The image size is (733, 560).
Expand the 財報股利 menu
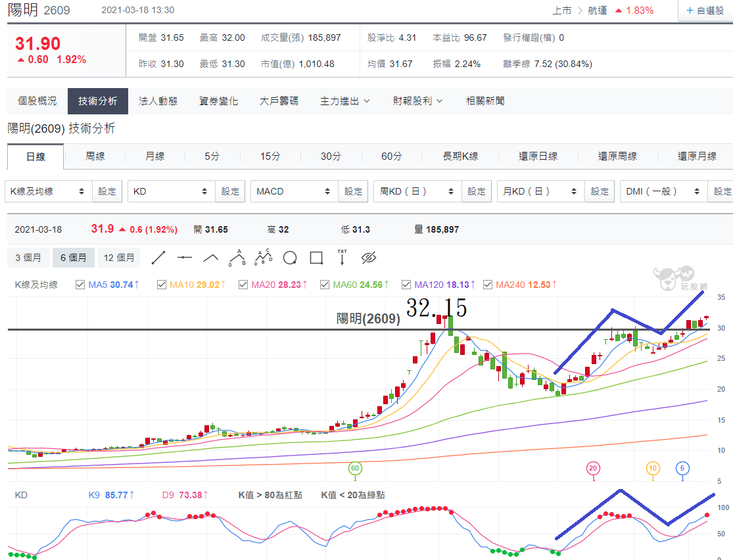(x=417, y=101)
